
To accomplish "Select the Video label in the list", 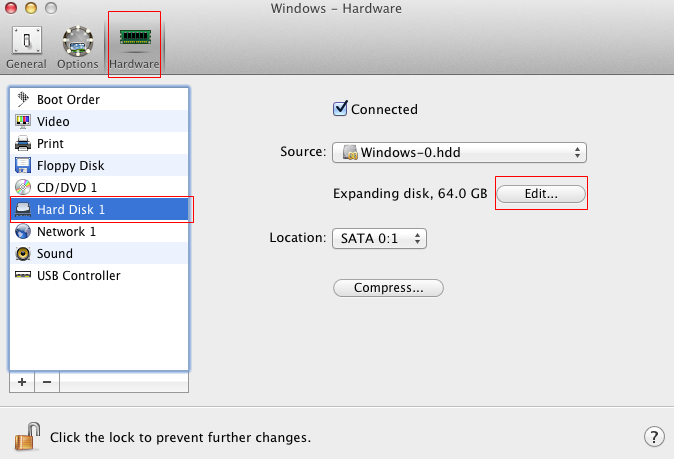I will (x=53, y=122).
